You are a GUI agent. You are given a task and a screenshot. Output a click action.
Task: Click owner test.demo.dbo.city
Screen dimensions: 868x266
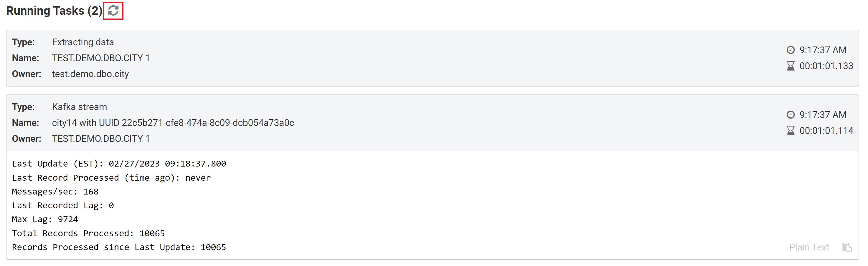click(x=90, y=74)
